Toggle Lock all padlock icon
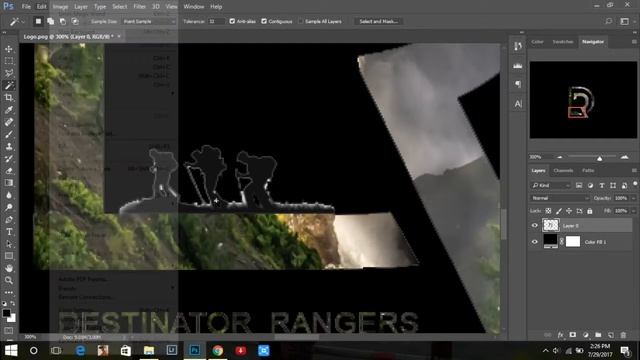The width and height of the screenshot is (640, 360). (589, 211)
